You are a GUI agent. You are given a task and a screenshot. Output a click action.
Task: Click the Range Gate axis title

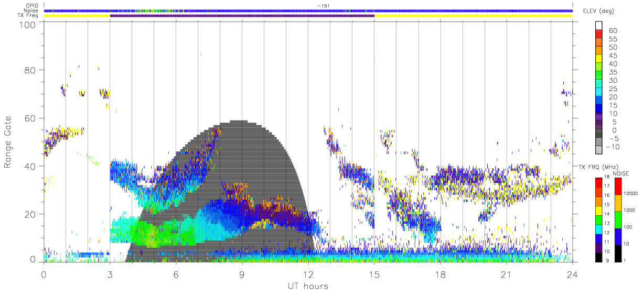coord(8,142)
